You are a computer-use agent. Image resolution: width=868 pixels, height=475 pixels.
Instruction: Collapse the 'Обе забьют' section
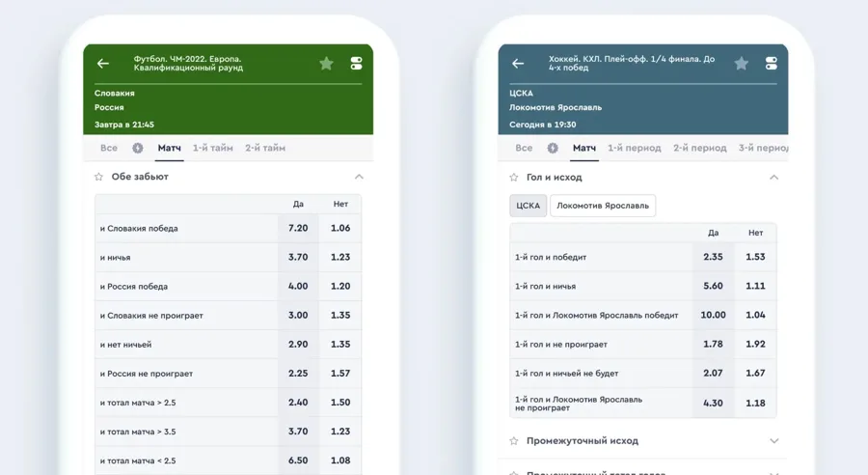click(x=359, y=177)
